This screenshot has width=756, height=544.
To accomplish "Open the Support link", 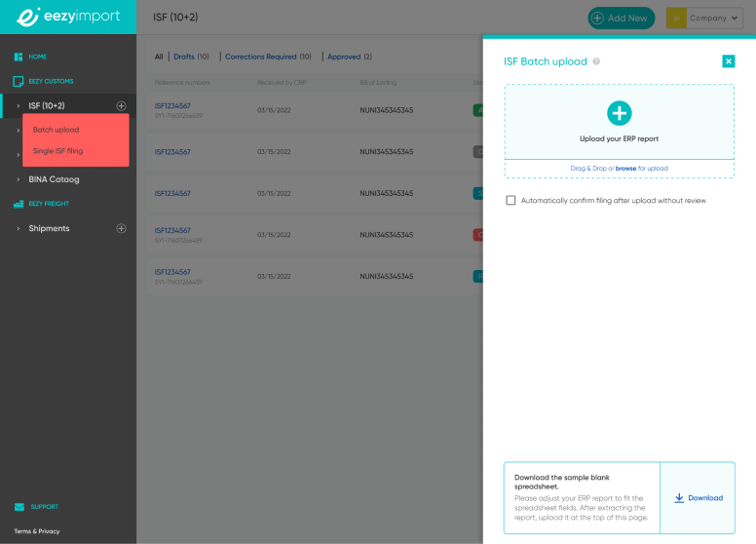I will pos(45,507).
